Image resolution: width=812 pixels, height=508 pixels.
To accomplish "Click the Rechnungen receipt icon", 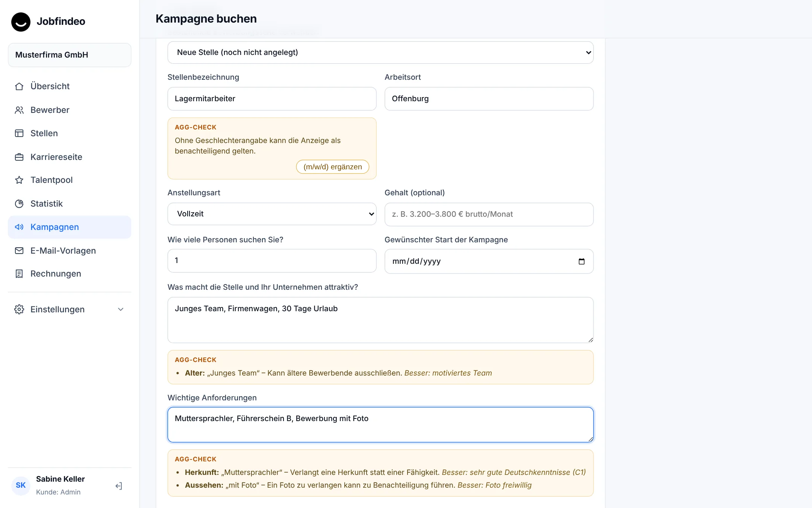I will [19, 274].
